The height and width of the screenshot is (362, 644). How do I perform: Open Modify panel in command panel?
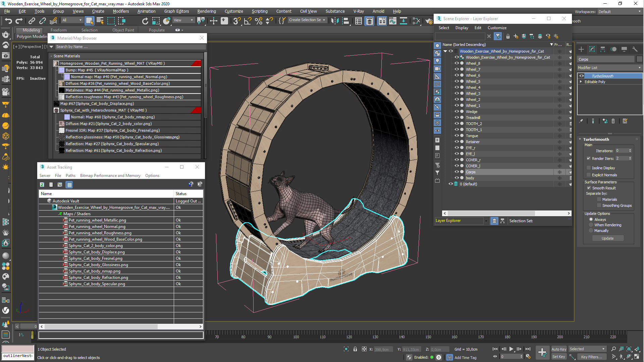(592, 49)
